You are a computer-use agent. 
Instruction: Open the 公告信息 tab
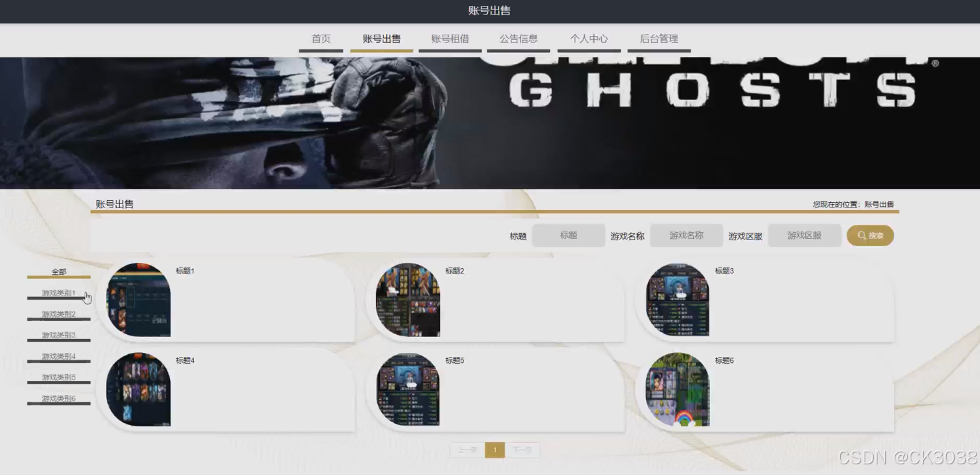519,39
